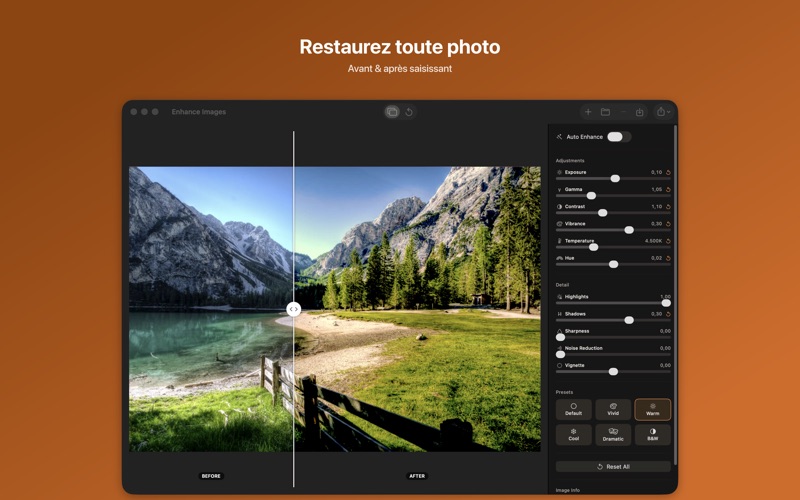Click the Sharpness slider handle

coord(560,337)
